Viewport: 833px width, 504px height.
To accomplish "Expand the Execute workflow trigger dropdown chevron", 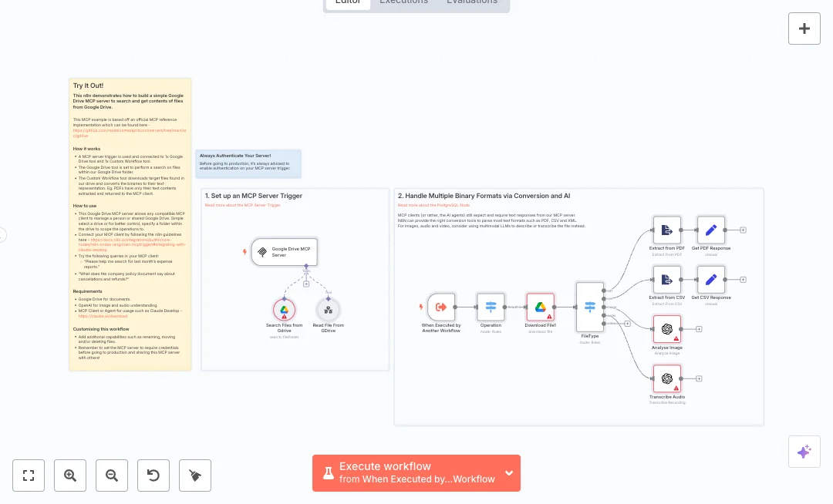I will [509, 473].
